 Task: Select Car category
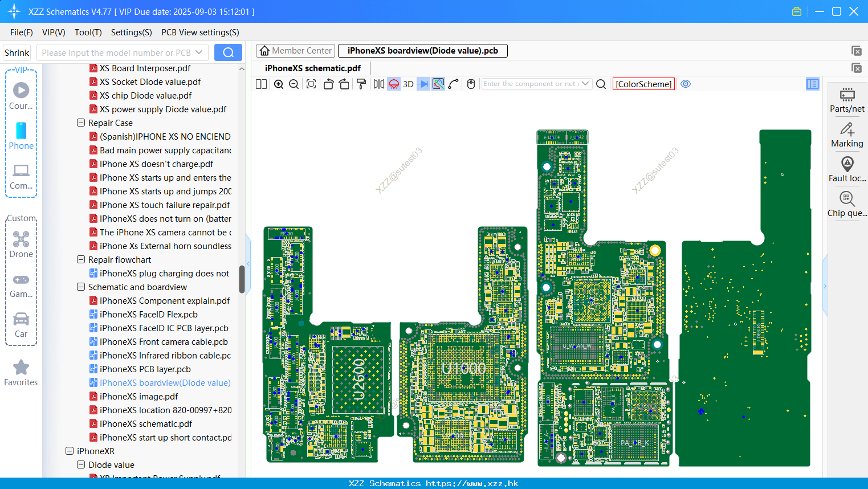point(21,324)
